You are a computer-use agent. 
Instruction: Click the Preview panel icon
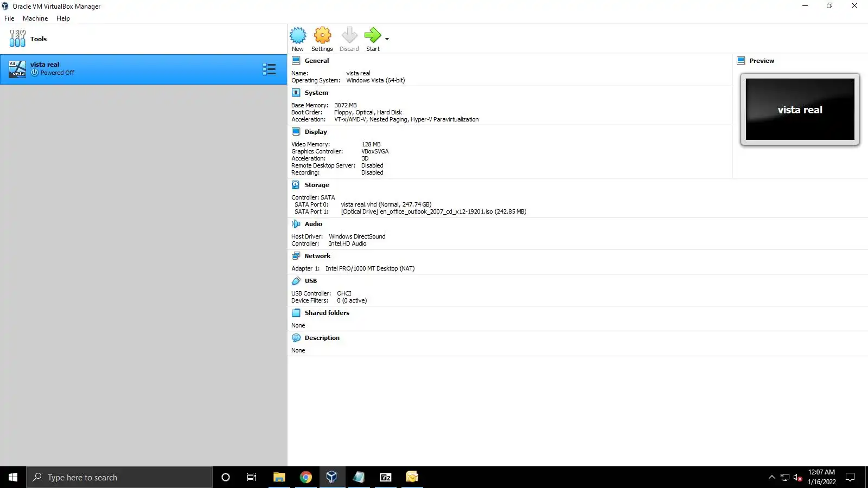[x=741, y=61]
